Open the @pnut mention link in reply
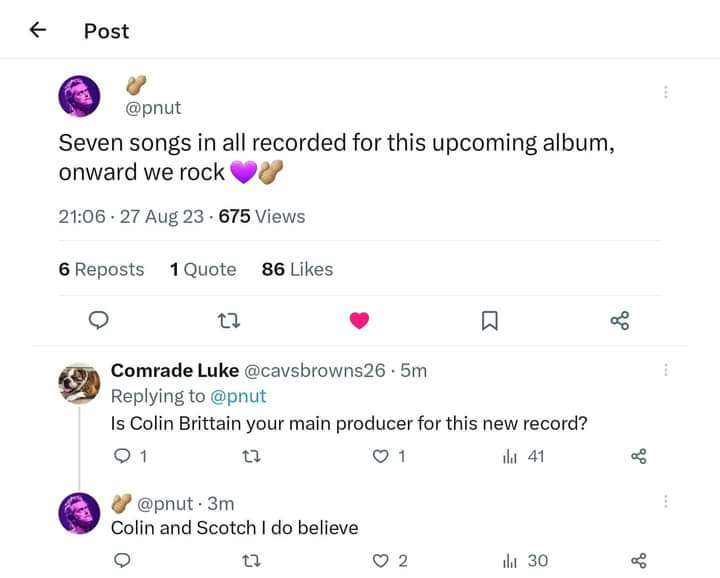Viewport: 720px width, 578px height. (239, 396)
